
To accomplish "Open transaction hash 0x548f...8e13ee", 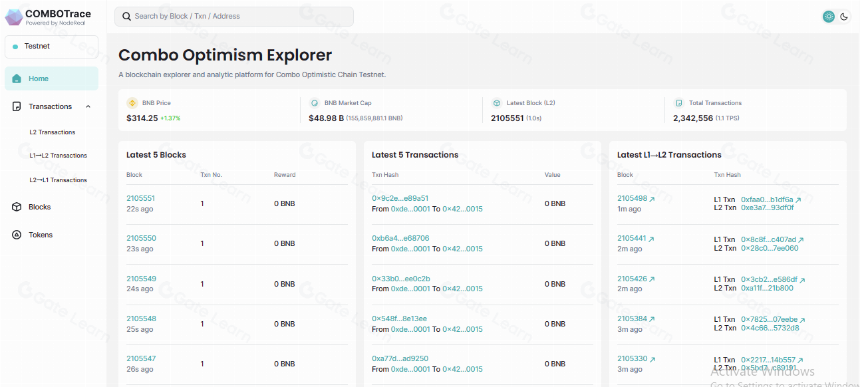I will [399, 318].
